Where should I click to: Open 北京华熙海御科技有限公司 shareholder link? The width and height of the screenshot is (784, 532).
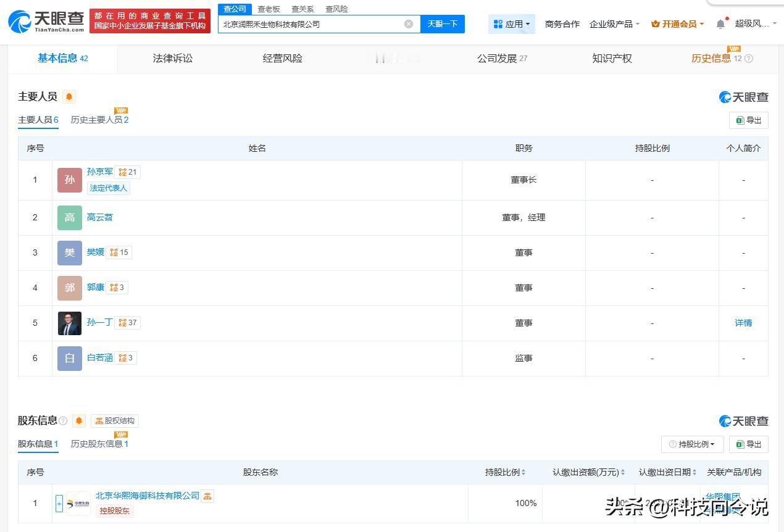pos(148,496)
